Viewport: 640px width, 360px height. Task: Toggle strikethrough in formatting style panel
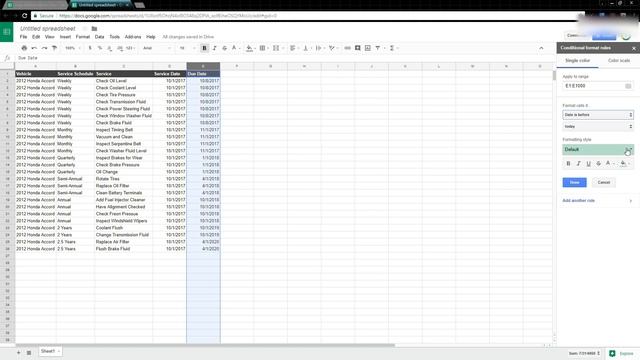point(598,163)
